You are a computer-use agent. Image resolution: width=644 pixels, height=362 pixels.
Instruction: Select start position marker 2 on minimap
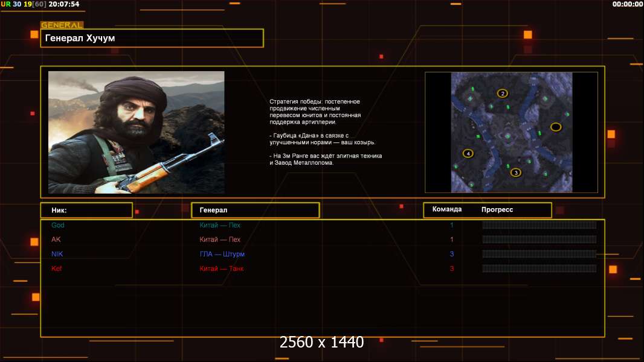click(502, 94)
